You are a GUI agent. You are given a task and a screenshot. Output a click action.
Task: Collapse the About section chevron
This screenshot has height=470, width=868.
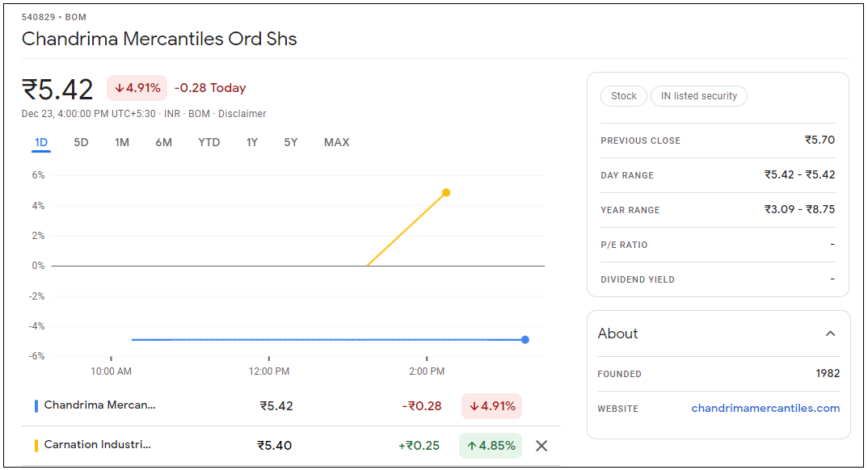[830, 334]
